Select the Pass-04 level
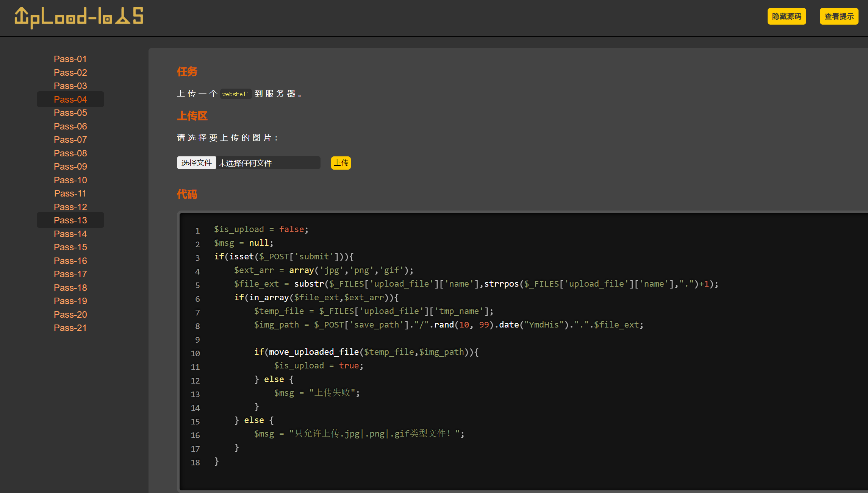Image resolution: width=868 pixels, height=493 pixels. [70, 99]
